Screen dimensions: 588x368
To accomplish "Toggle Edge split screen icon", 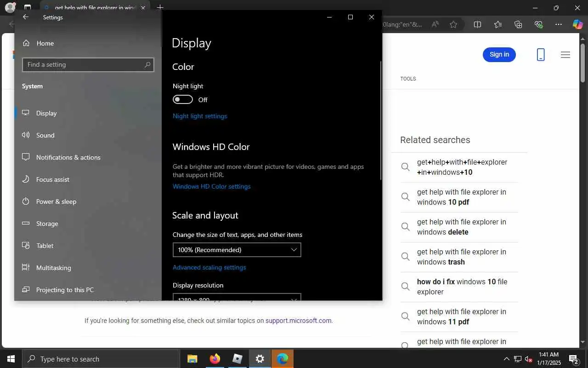I will [477, 24].
